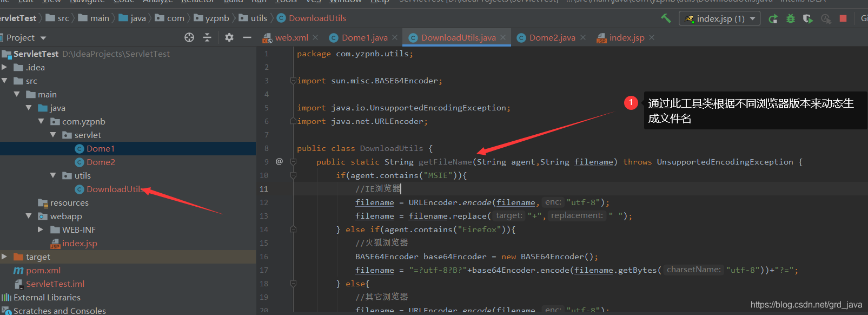This screenshot has height=315, width=868.
Task: Collapse the src folder arrow
Action: [4, 81]
